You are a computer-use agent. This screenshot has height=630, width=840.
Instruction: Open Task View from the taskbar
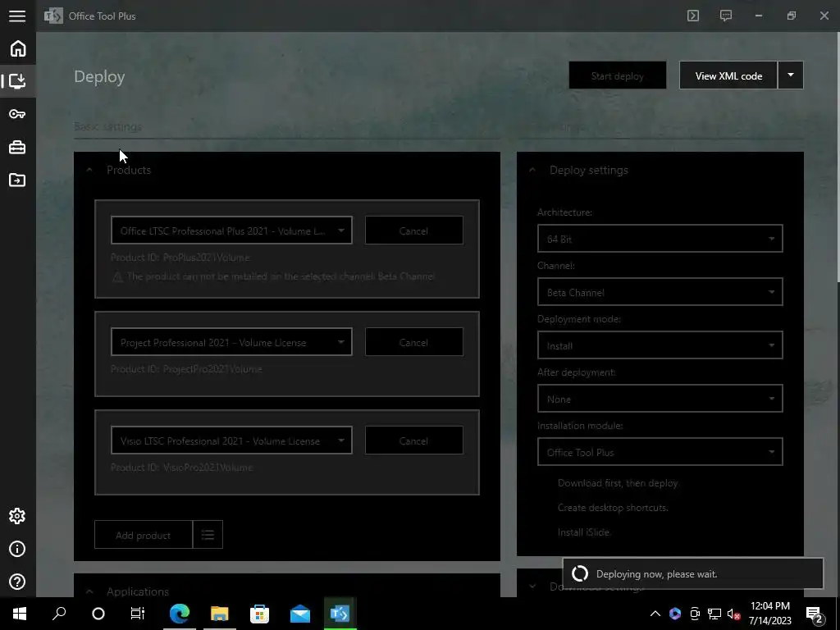(x=138, y=614)
